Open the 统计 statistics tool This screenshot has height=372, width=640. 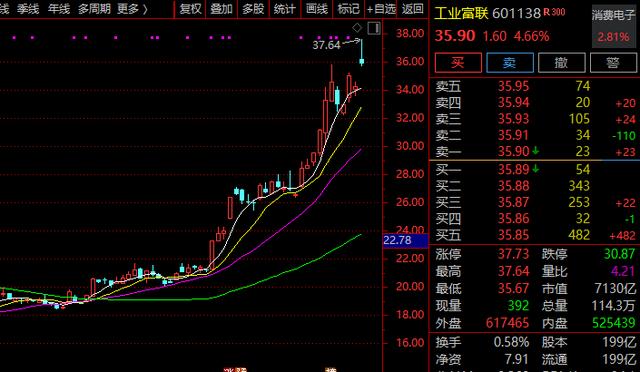(x=284, y=9)
